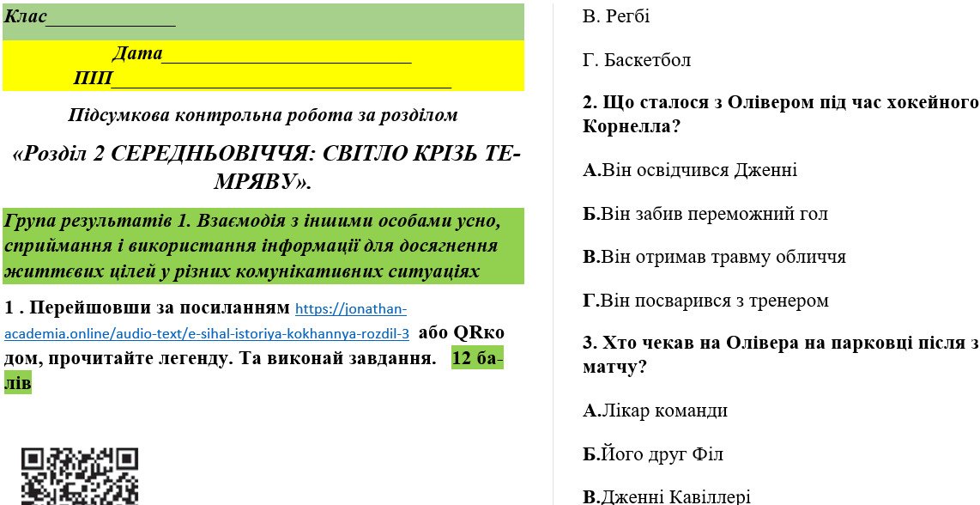Pick option "В.Він отримав травму обличчя"

714,257
